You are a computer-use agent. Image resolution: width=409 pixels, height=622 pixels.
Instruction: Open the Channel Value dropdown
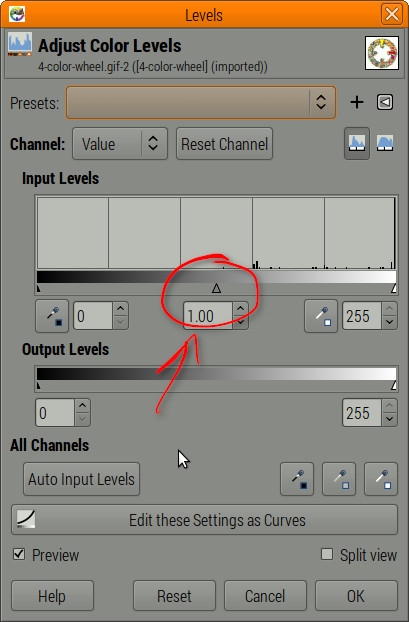click(x=120, y=143)
